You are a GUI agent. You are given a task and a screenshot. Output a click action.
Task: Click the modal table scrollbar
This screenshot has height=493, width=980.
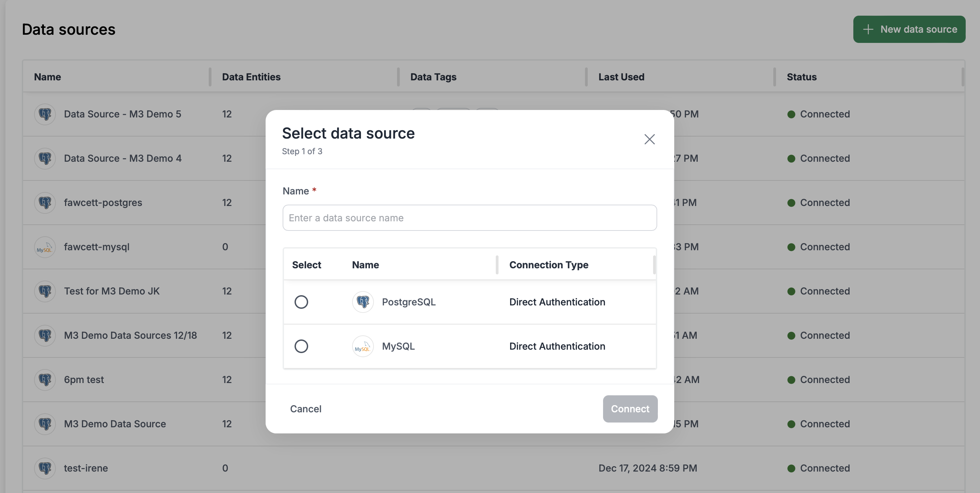[x=654, y=265]
